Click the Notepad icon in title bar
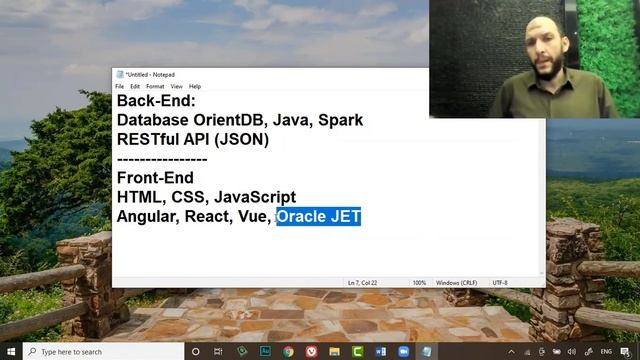The width and height of the screenshot is (640, 360). coord(120,74)
